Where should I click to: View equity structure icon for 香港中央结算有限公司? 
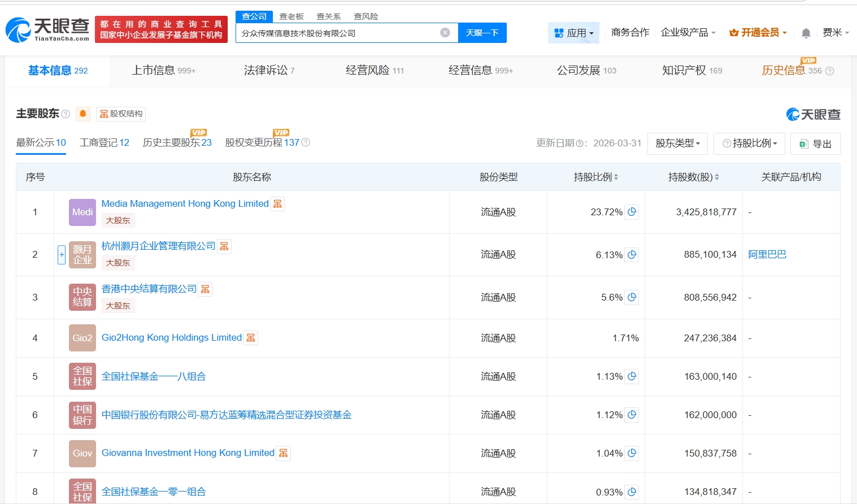pos(205,289)
